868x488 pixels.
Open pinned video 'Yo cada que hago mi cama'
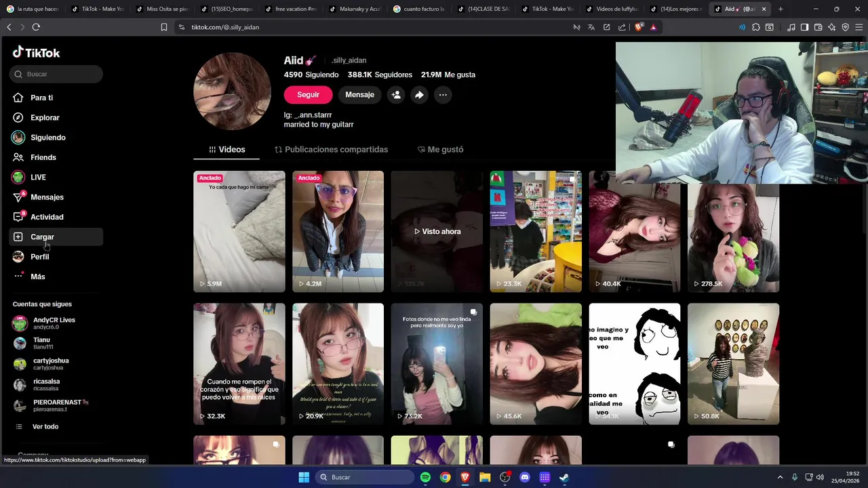click(x=239, y=231)
